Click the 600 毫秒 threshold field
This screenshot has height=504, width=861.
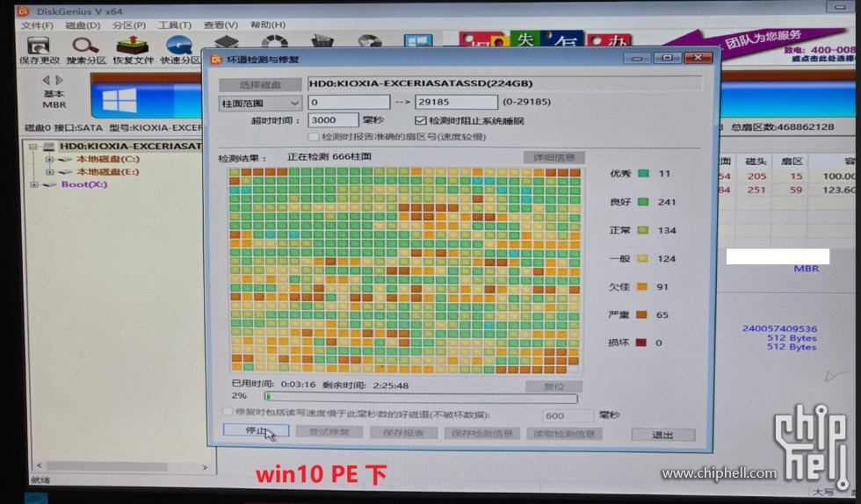(x=568, y=415)
